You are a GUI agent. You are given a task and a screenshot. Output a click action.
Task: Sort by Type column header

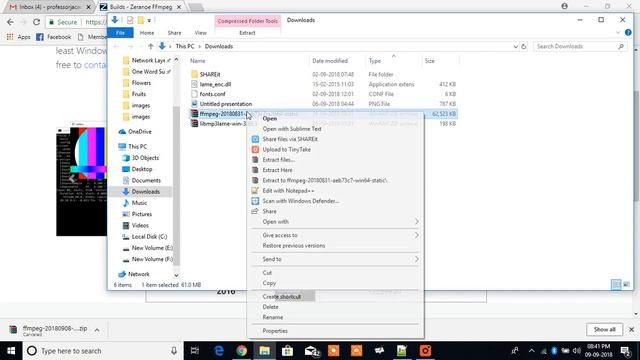click(x=375, y=61)
